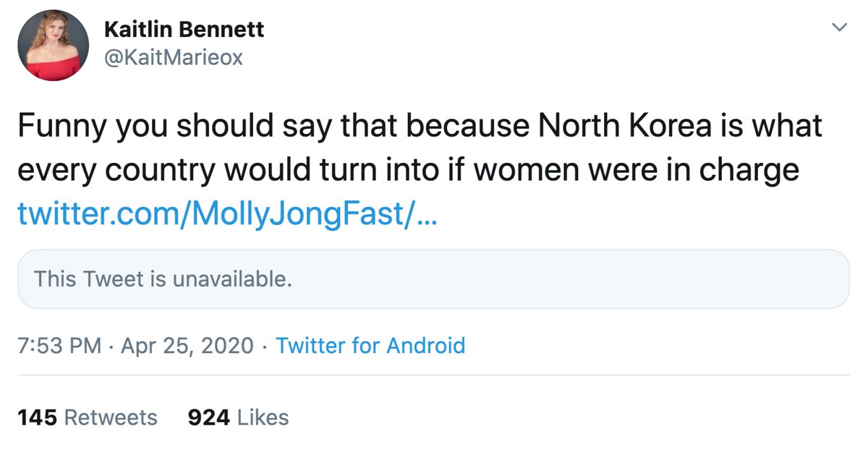
Task: Click the ellipsis ending the truncated link
Action: click(x=427, y=215)
